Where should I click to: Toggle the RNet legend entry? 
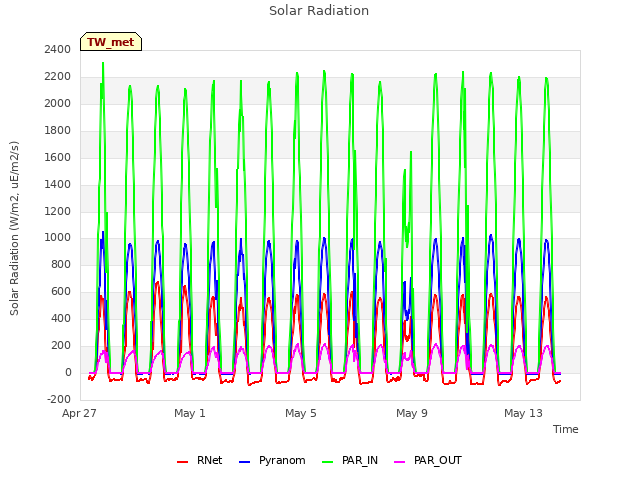coord(200,460)
